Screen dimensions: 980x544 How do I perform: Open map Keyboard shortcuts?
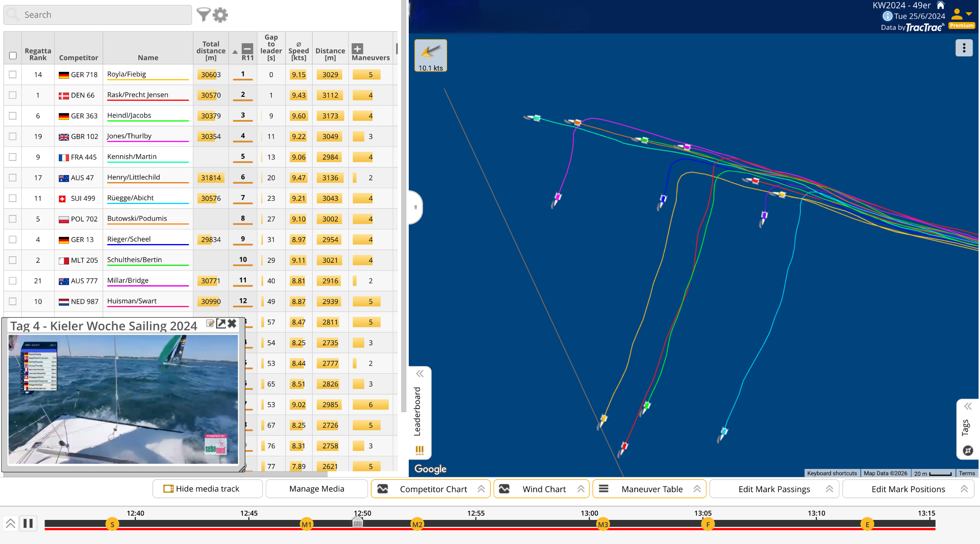click(x=832, y=473)
